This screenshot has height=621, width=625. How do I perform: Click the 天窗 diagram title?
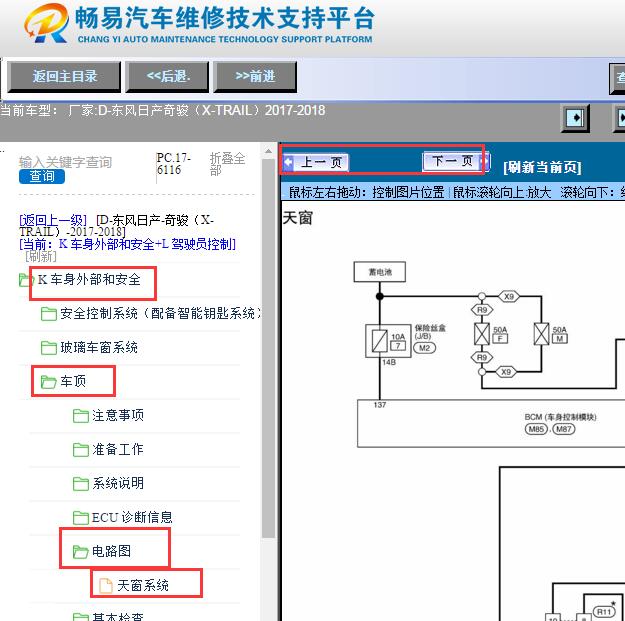click(x=298, y=218)
